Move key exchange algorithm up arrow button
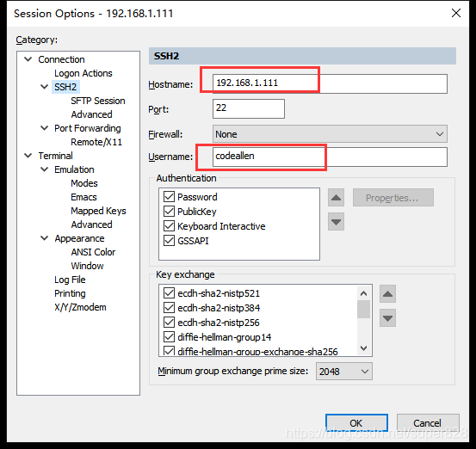The height and width of the screenshot is (449, 476). (x=387, y=293)
